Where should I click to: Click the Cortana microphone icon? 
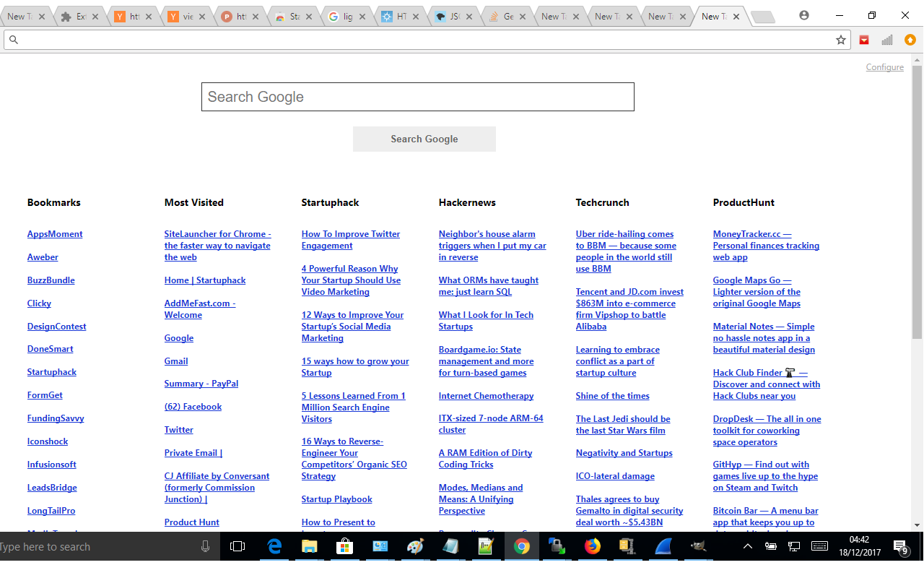pyautogui.click(x=206, y=546)
